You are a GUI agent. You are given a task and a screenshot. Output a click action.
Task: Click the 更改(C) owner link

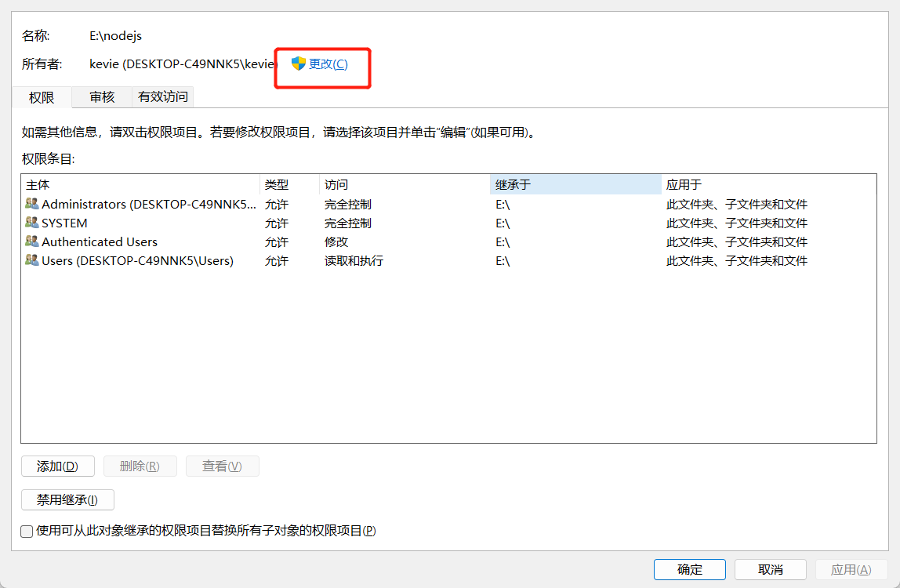coord(328,64)
